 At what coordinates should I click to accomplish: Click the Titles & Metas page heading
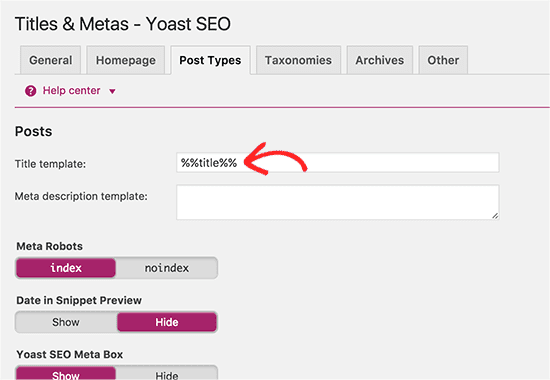(x=123, y=24)
